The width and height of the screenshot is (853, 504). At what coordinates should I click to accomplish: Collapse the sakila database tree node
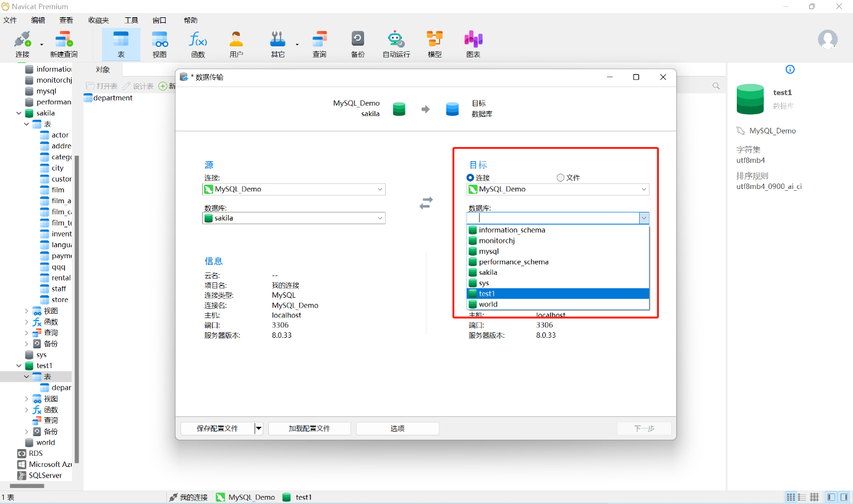18,114
